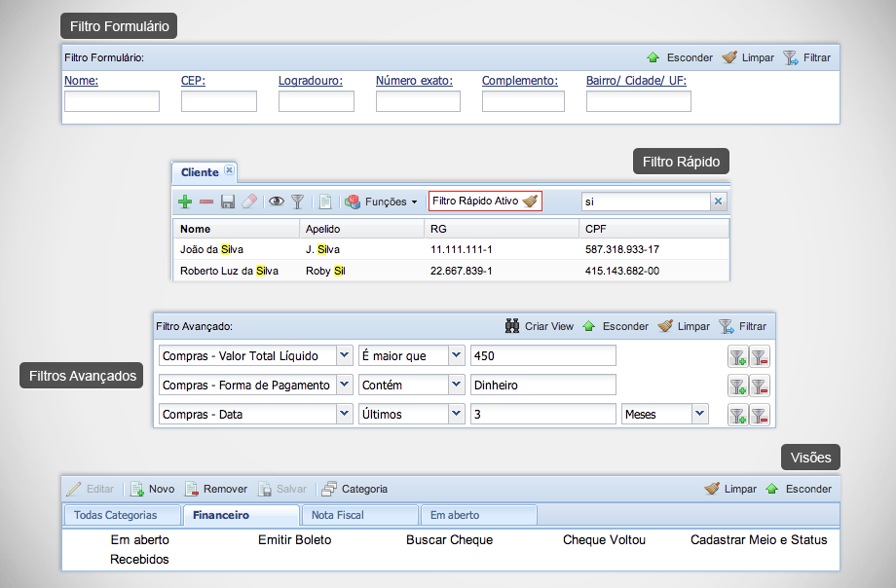This screenshot has height=588, width=896.
Task: Select the Todas Categorias tab
Action: tap(122, 515)
